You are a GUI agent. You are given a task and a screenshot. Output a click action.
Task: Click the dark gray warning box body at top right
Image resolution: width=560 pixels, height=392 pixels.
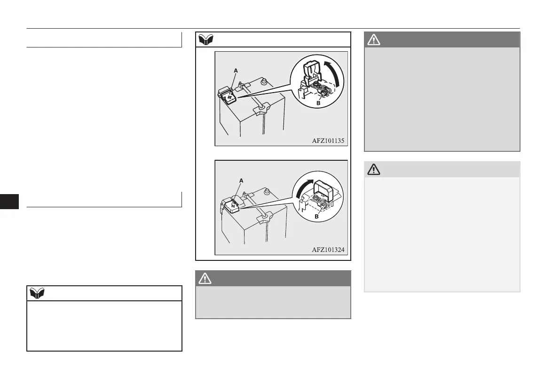click(x=442, y=99)
